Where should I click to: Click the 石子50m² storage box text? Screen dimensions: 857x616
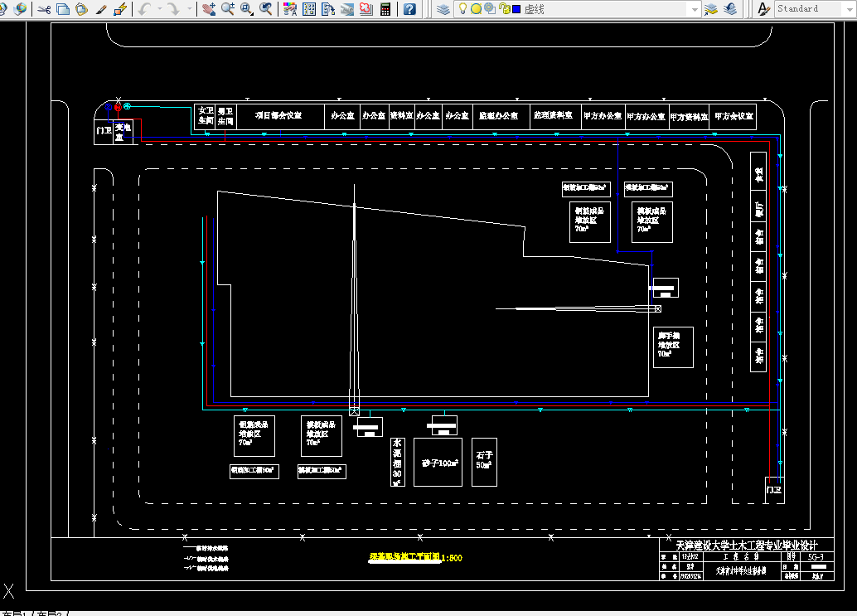(x=484, y=459)
